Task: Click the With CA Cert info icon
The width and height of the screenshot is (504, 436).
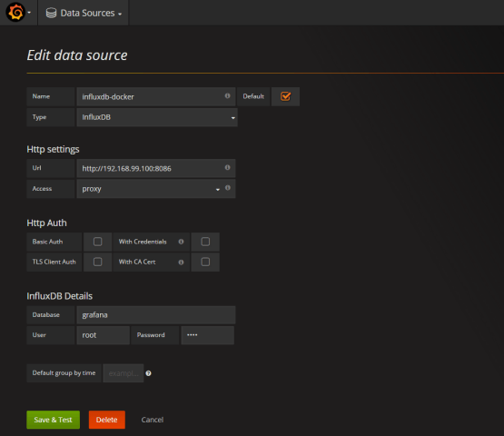Action: (181, 263)
